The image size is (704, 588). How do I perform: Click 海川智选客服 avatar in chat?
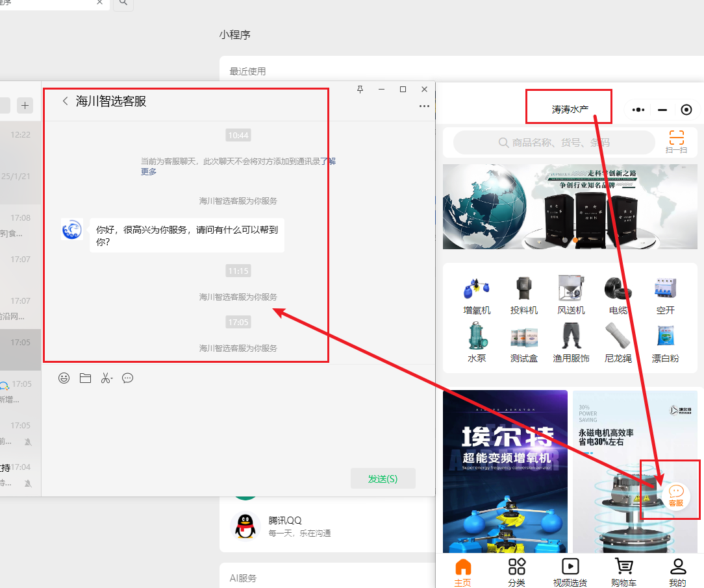(x=72, y=229)
